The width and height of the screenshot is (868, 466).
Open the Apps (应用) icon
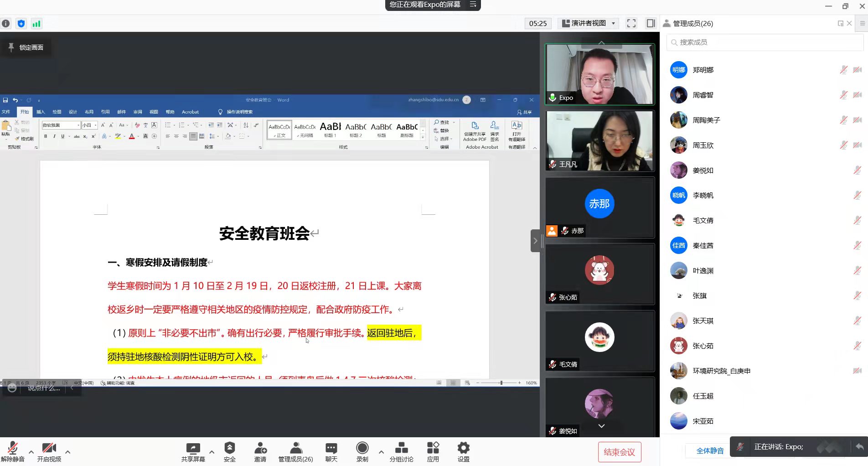pos(433,451)
